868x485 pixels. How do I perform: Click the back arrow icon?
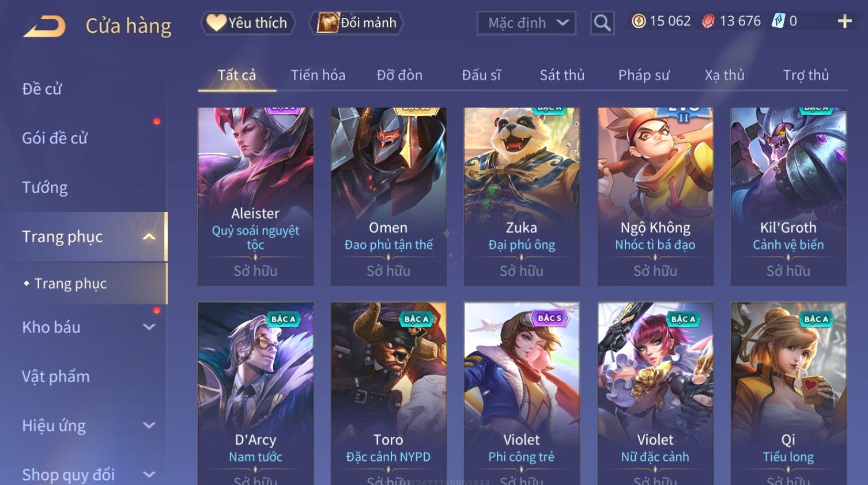click(x=44, y=26)
